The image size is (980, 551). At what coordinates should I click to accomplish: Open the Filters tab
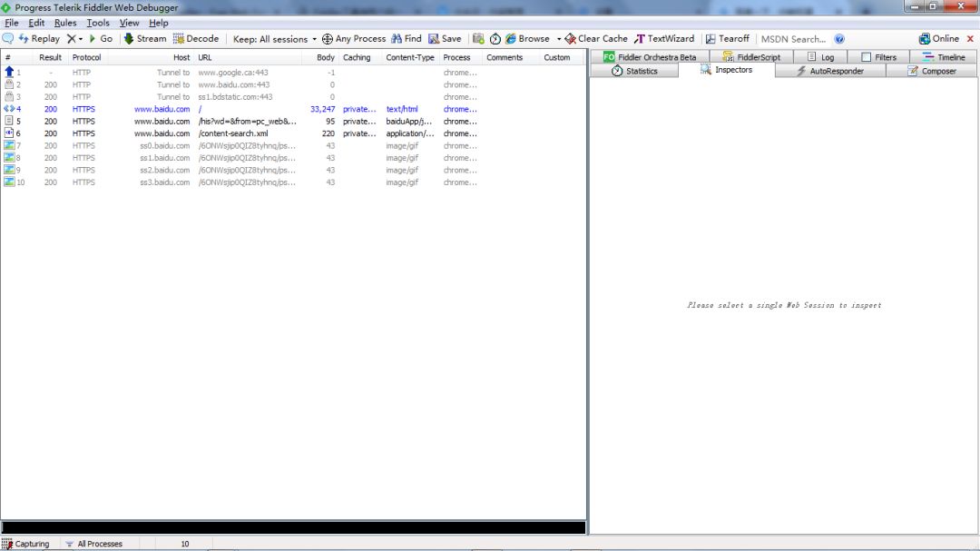point(878,57)
